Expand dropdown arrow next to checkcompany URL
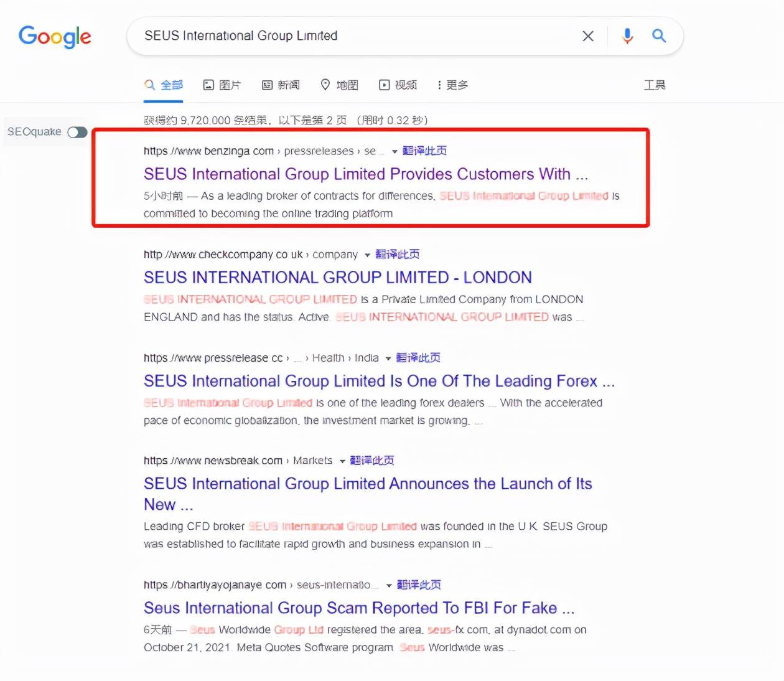The width and height of the screenshot is (784, 681). 367,255
